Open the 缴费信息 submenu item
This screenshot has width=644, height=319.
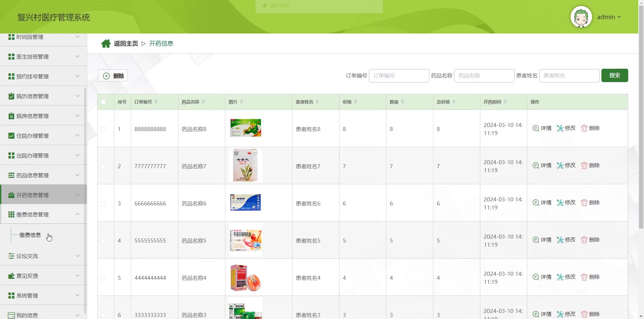coord(30,235)
